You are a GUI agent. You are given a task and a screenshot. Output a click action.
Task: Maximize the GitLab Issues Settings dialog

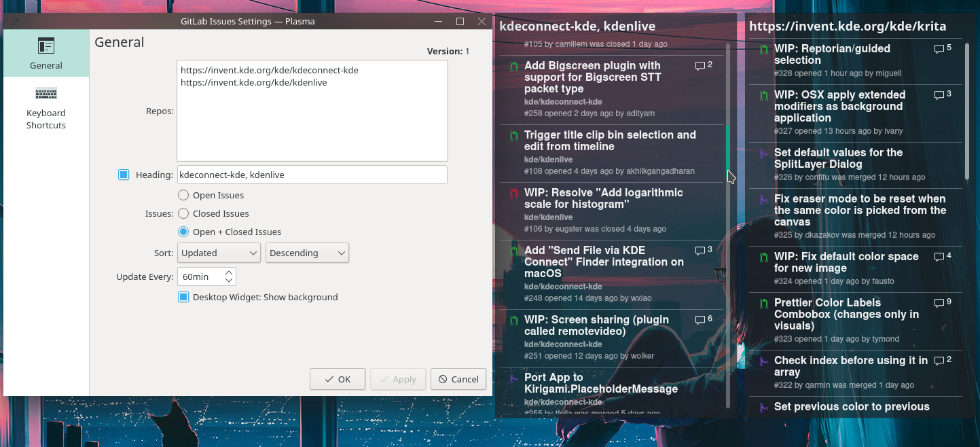(x=460, y=21)
